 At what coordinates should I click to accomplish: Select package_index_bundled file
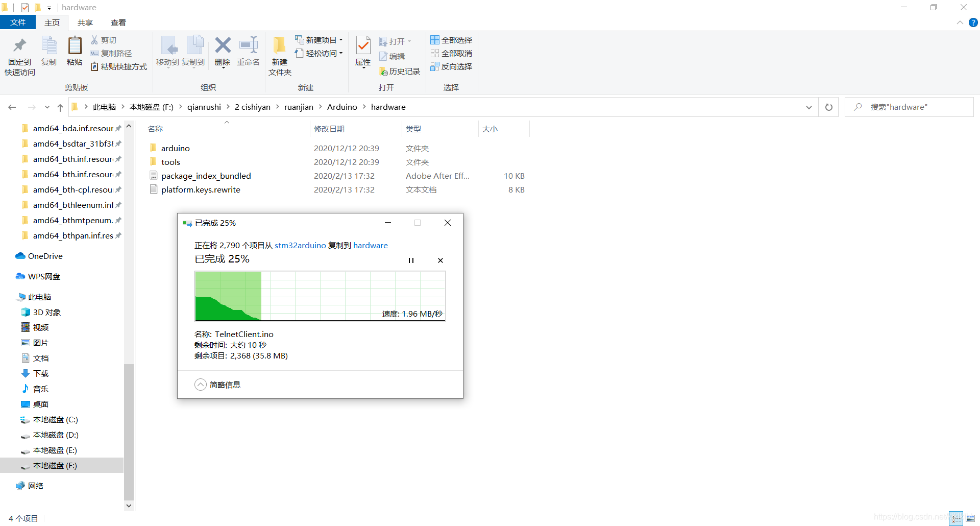pyautogui.click(x=206, y=176)
